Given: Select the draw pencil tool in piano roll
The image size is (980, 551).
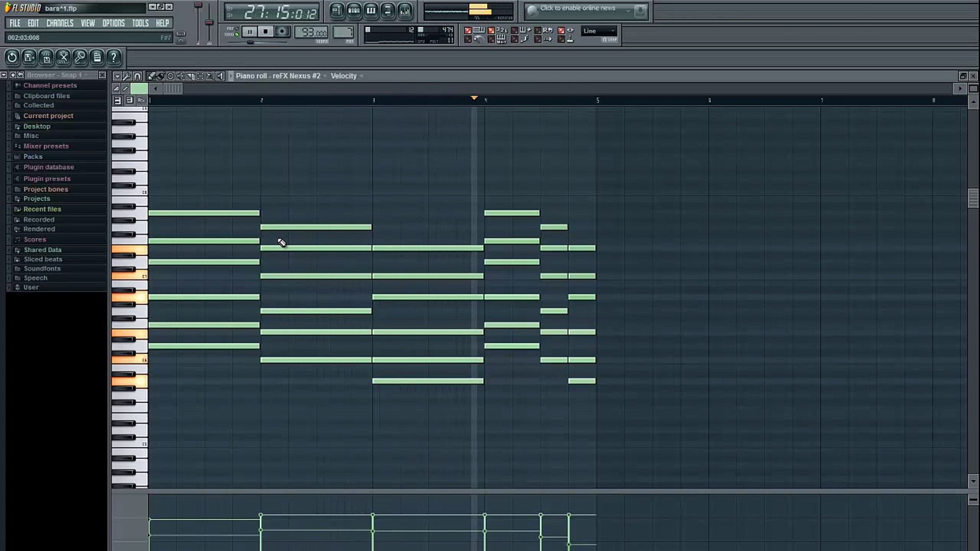Looking at the screenshot, I should (152, 76).
